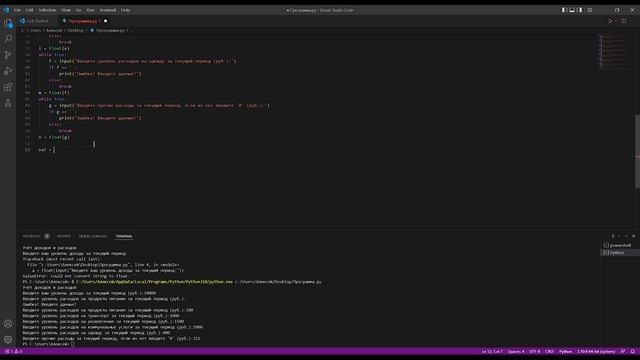Open the Manage gear icon
The image size is (640, 360).
(8, 340)
